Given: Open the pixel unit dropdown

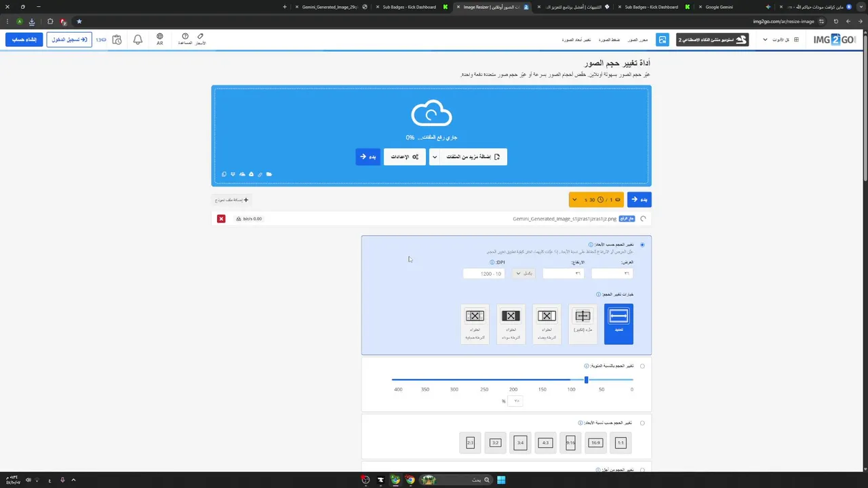Looking at the screenshot, I should pos(523,273).
